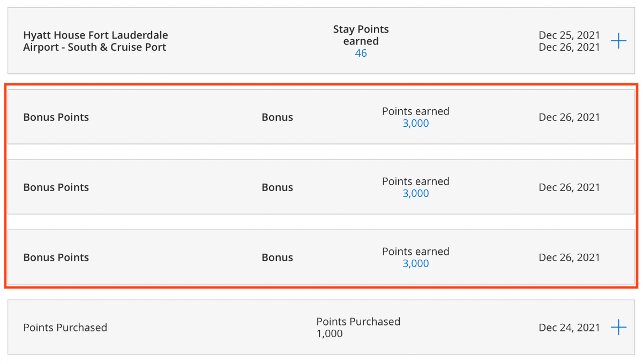Select the Dec 25, 2021 check-in date
This screenshot has height=364, width=643.
(x=570, y=35)
